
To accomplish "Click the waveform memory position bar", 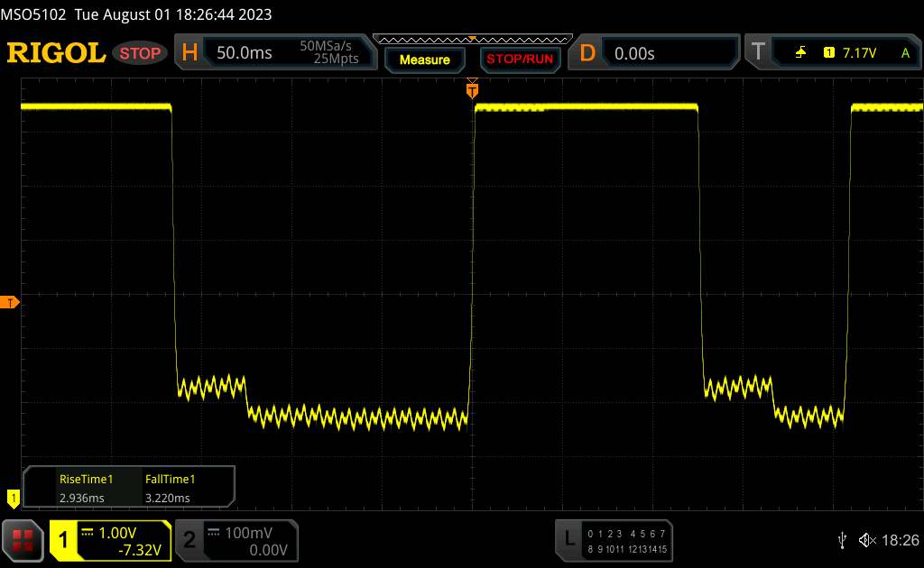I will [x=472, y=39].
